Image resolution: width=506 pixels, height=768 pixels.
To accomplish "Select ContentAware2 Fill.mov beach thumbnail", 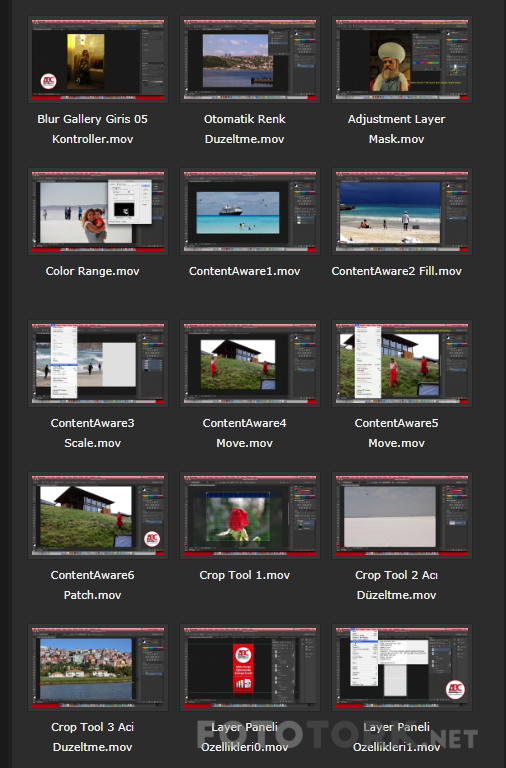I will [402, 212].
